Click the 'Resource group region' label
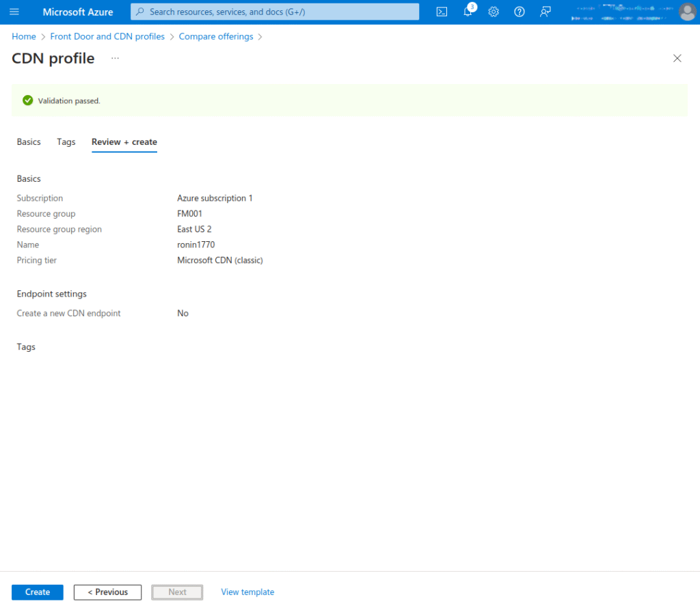 pos(59,230)
